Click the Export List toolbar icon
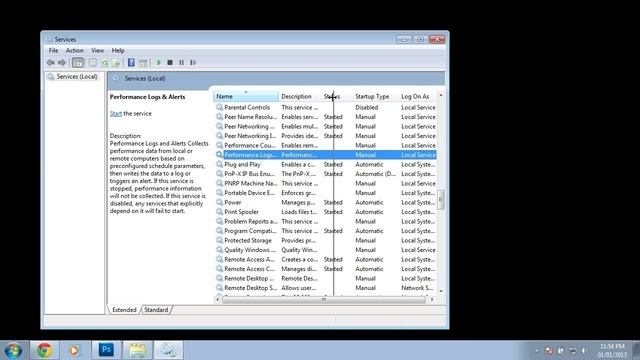640x360 pixels. click(x=116, y=62)
